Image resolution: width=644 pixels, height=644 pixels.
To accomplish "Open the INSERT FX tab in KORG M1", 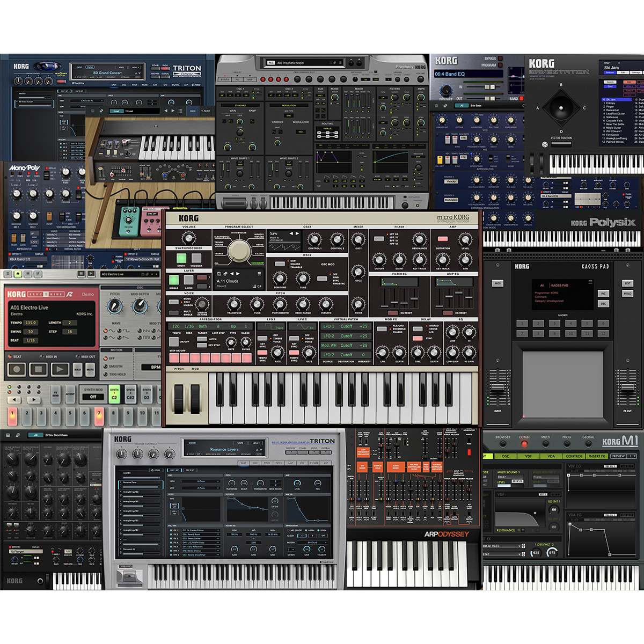I will 597,456.
